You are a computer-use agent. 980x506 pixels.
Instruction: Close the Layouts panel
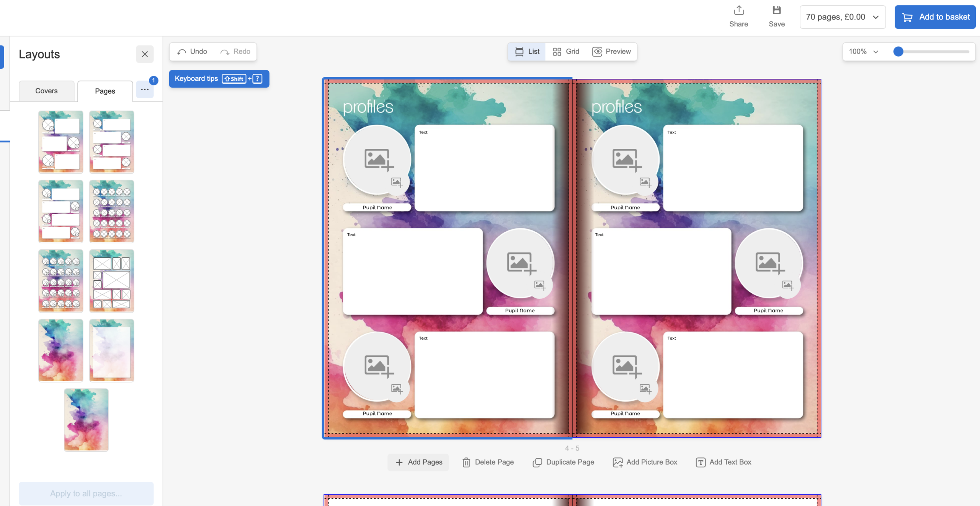(145, 54)
